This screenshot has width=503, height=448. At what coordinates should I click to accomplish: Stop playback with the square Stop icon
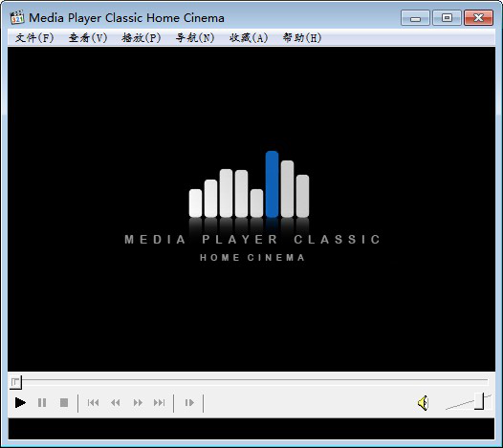(x=64, y=402)
